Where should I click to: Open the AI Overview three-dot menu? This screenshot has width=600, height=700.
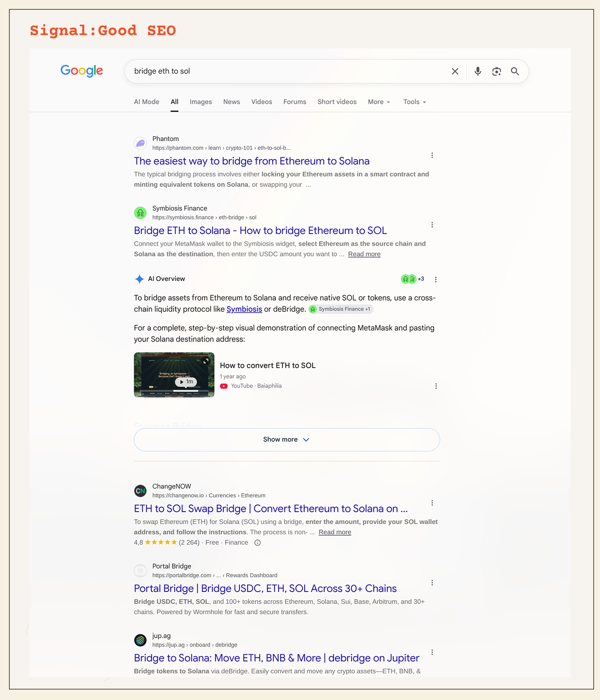(x=436, y=279)
